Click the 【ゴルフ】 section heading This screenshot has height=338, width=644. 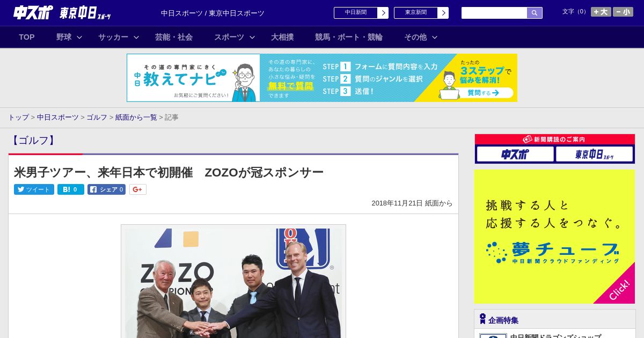click(33, 141)
